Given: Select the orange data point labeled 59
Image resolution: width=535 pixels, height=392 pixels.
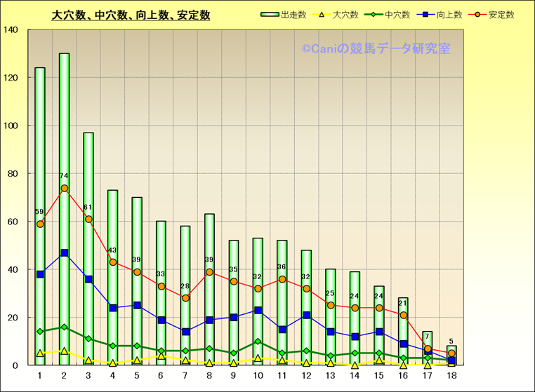Looking at the screenshot, I should 40,224.
